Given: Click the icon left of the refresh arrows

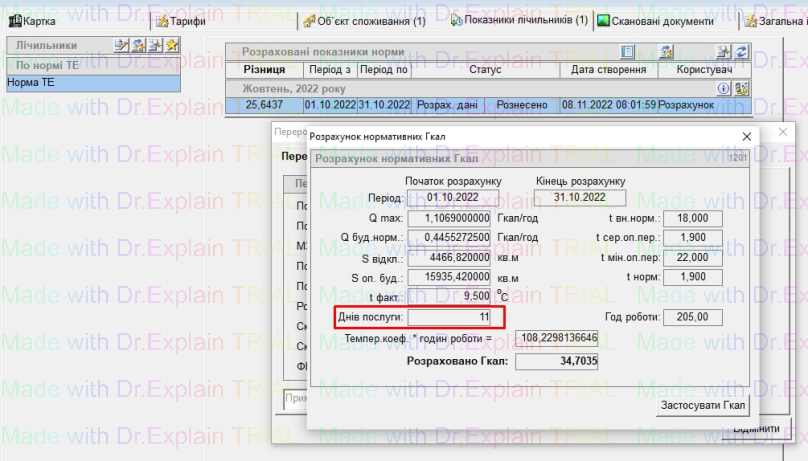Looking at the screenshot, I should pyautogui.click(x=724, y=52).
